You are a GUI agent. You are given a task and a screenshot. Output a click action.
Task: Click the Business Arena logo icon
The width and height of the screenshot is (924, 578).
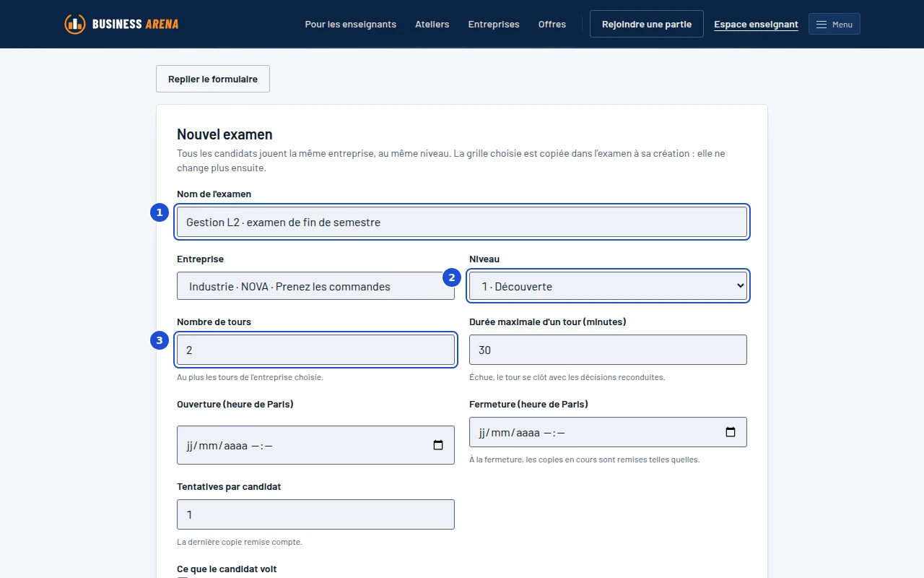(x=75, y=24)
